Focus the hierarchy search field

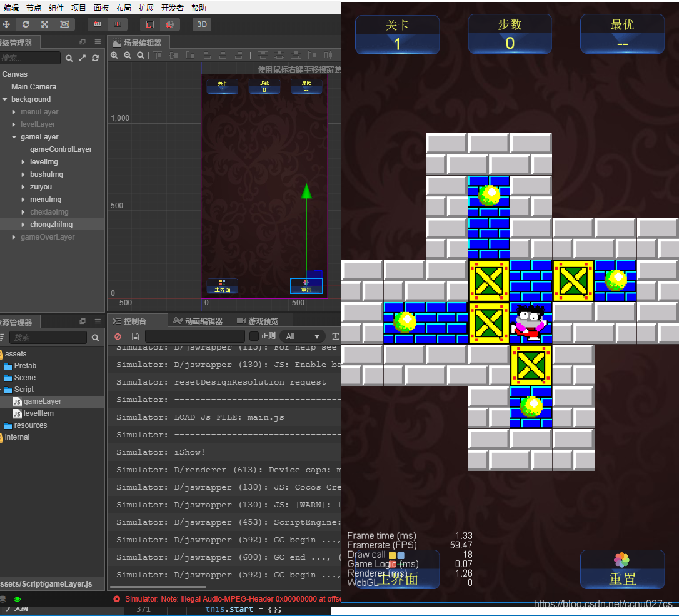pyautogui.click(x=30, y=58)
